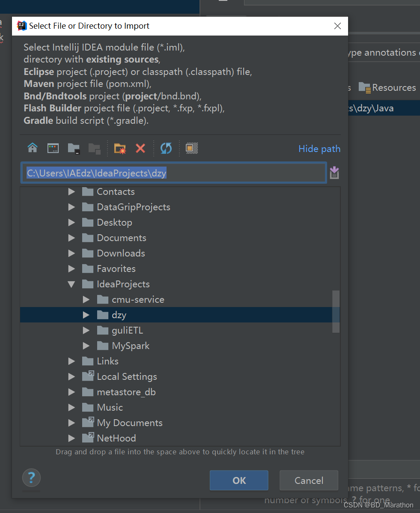Expand the Contacts folder
The width and height of the screenshot is (420, 513).
click(x=71, y=192)
